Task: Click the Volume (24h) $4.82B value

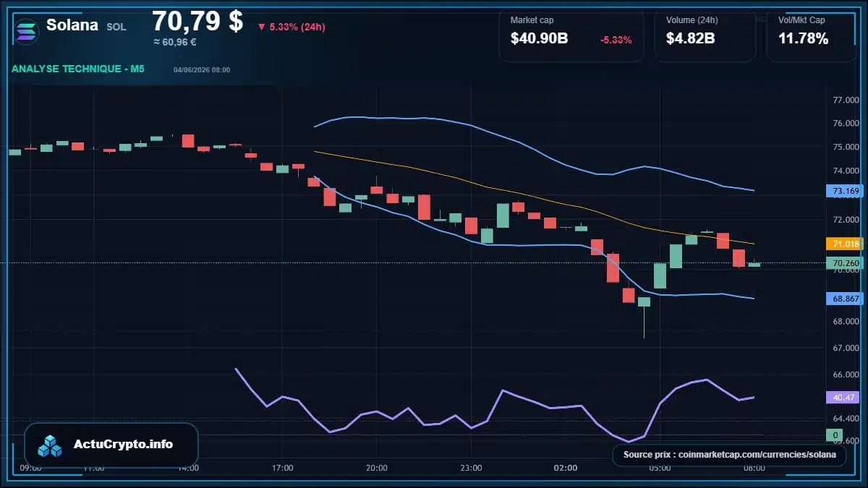Action: 691,39
